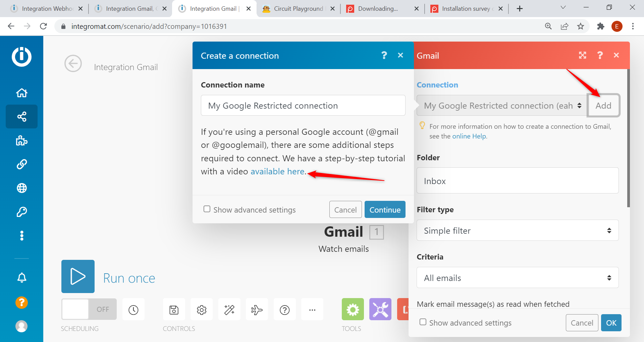Viewport: 644px width, 342px height.
Task: Open Scenarios share icon in sidebar
Action: pyautogui.click(x=22, y=117)
